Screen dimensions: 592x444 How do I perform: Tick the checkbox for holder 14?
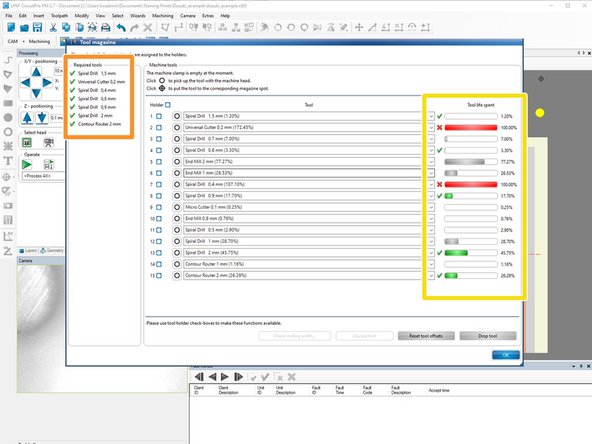click(159, 264)
